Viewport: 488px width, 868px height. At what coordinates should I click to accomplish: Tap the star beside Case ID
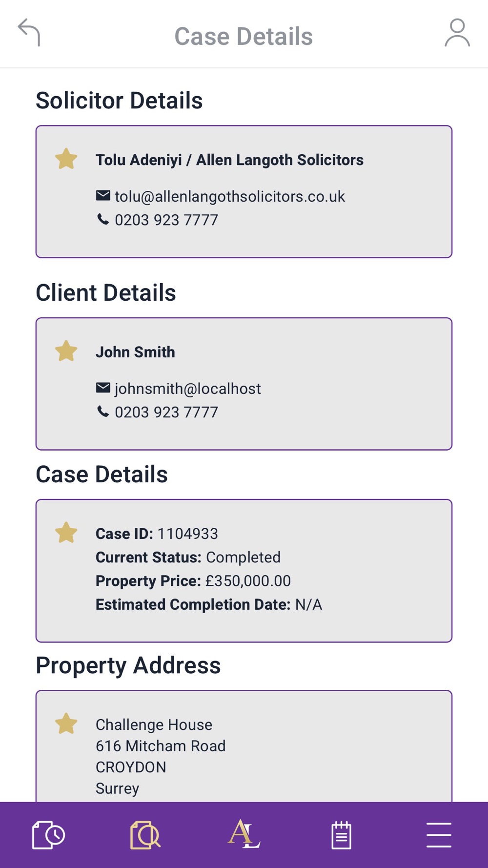pyautogui.click(x=66, y=533)
